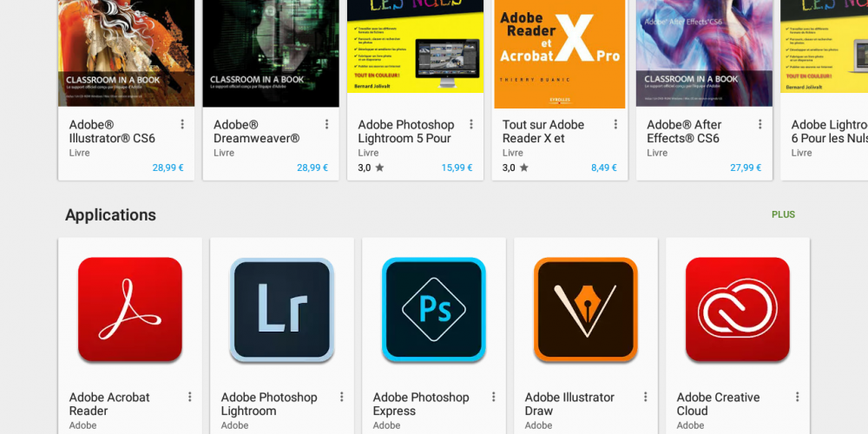
Task: Open three-dot menu for Adobe Photoshop Lightroom app
Action: pyautogui.click(x=341, y=397)
